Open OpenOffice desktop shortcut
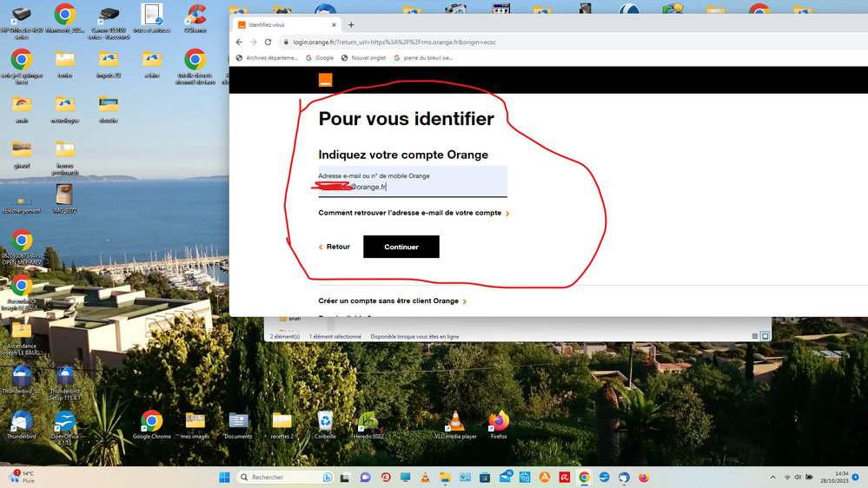 tap(65, 422)
